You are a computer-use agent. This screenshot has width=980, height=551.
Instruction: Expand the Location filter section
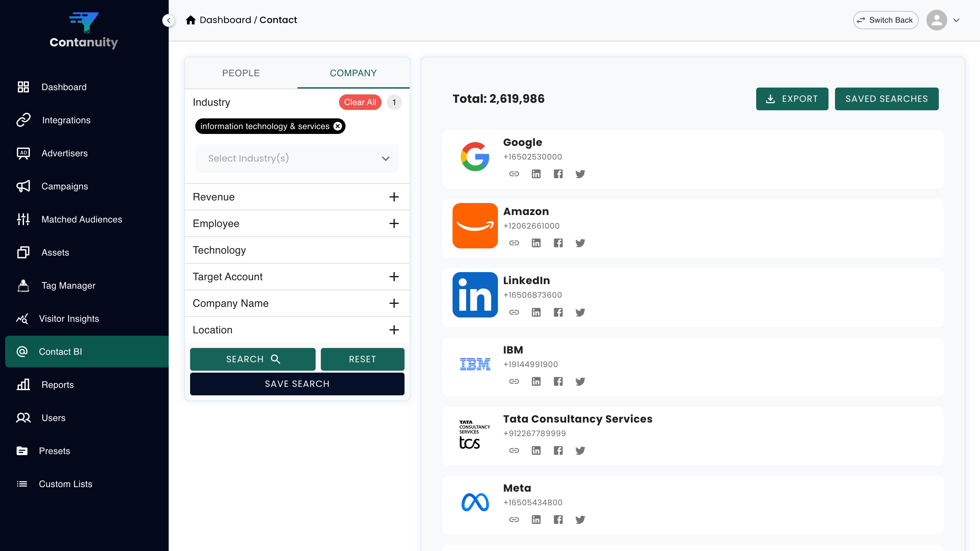(394, 330)
